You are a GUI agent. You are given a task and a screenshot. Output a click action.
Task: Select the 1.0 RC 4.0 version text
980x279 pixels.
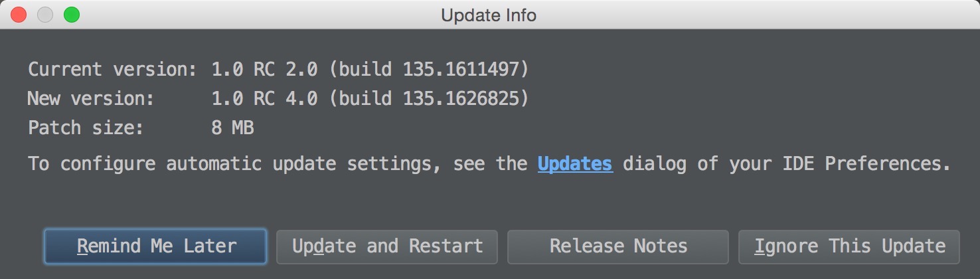tap(264, 99)
